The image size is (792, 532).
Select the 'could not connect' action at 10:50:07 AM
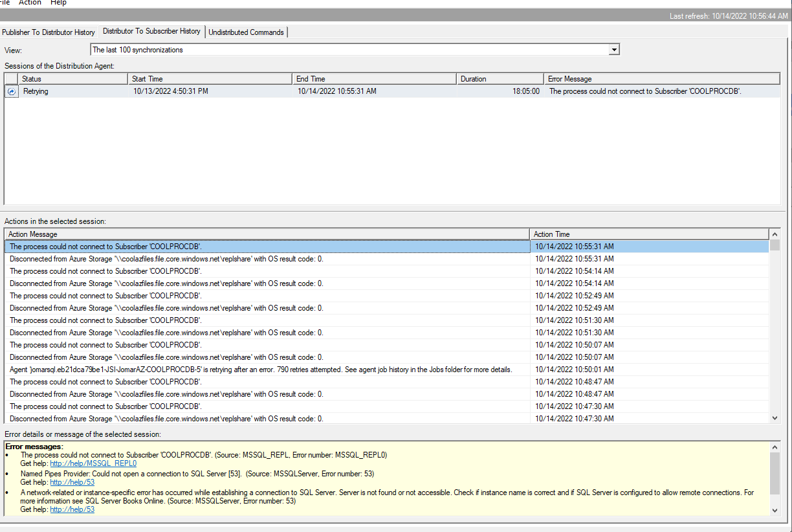click(387, 345)
